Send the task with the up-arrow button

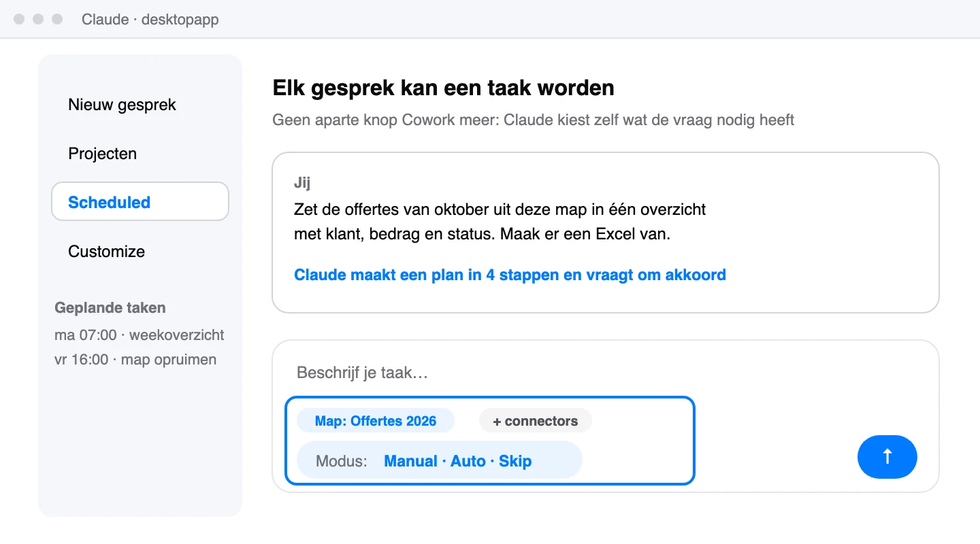tap(887, 457)
